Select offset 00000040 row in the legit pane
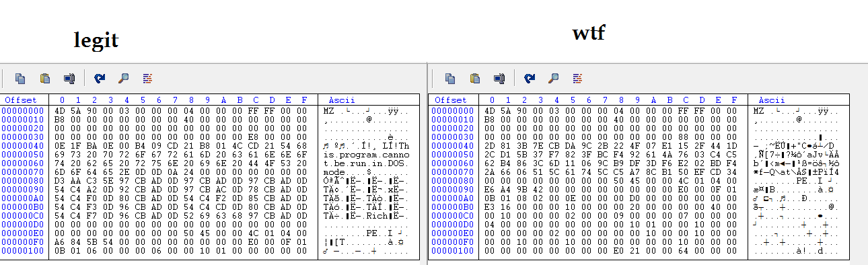868x265 pixels. point(210,145)
